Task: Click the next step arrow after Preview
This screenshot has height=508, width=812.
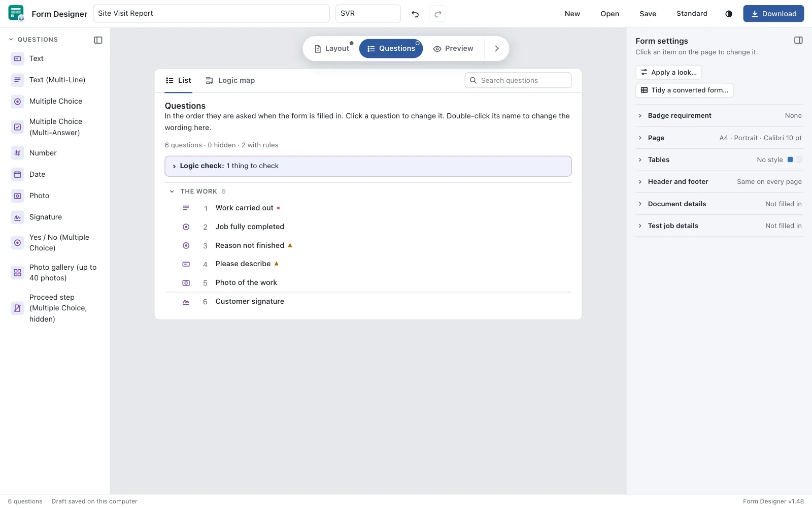Action: 497,48
